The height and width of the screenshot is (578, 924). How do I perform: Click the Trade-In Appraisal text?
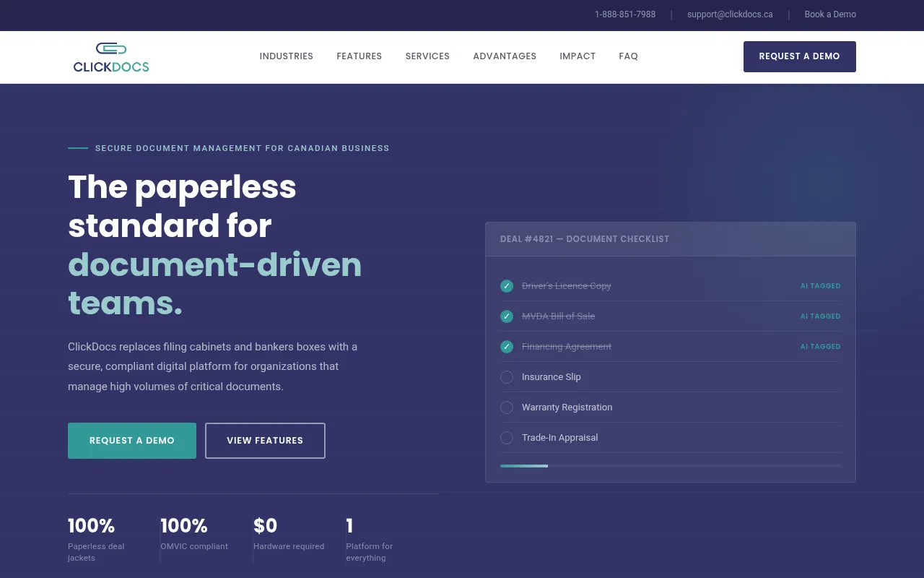(560, 438)
